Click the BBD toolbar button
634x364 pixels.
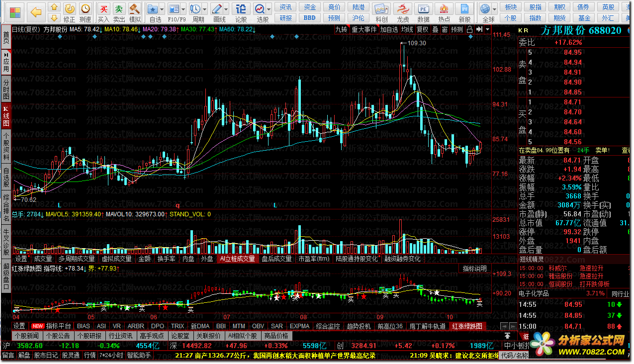coord(309,18)
